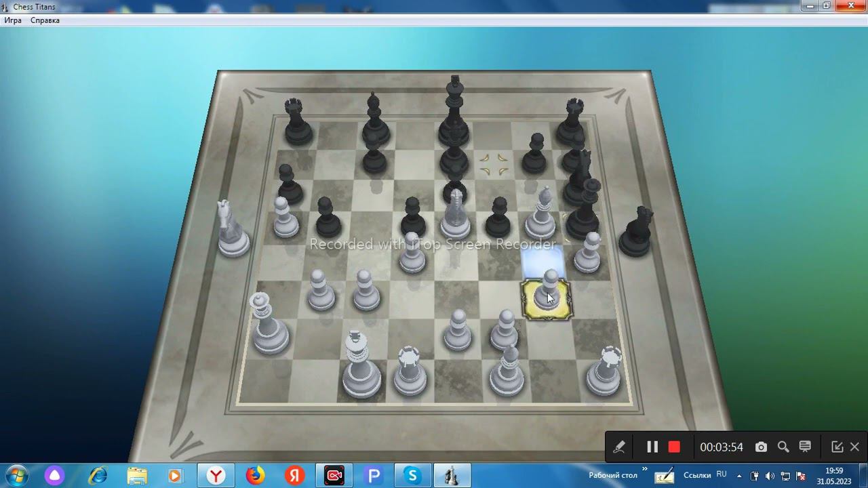This screenshot has width=868, height=488.
Task: Select the white pawn in the board's center
Action: click(x=412, y=252)
